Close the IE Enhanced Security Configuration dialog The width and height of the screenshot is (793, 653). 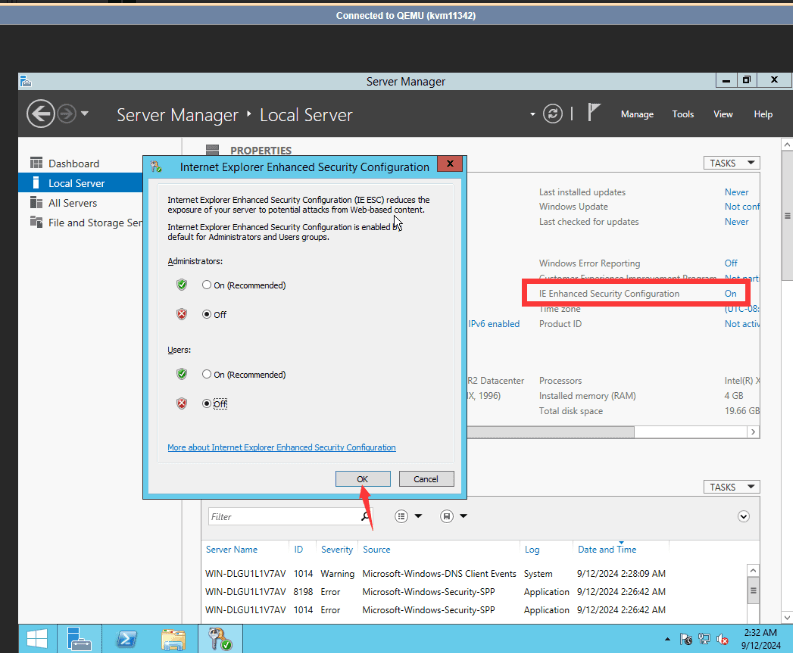click(450, 163)
